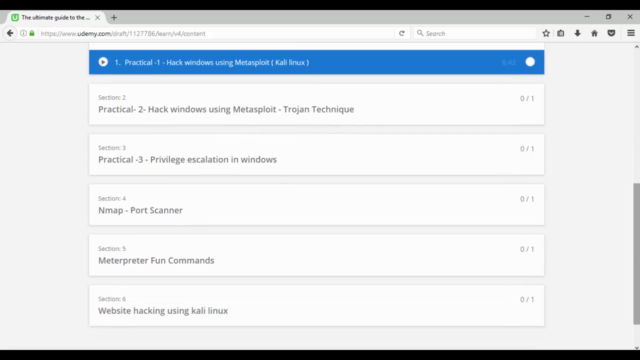This screenshot has width=640, height=360.
Task: Open lecture Practical -1 Hack windows using Metasploit
Action: [x=317, y=62]
